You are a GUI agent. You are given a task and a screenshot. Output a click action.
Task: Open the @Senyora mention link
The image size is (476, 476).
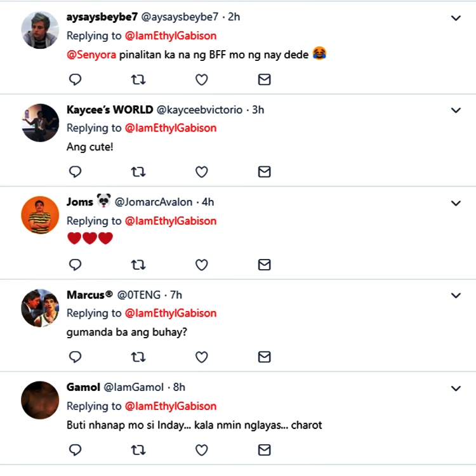[x=91, y=55]
